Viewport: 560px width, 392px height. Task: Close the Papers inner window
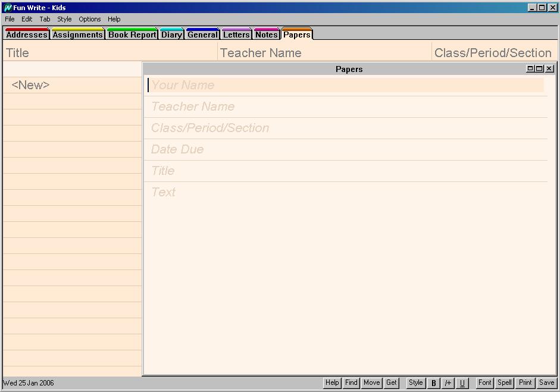[x=550, y=68]
